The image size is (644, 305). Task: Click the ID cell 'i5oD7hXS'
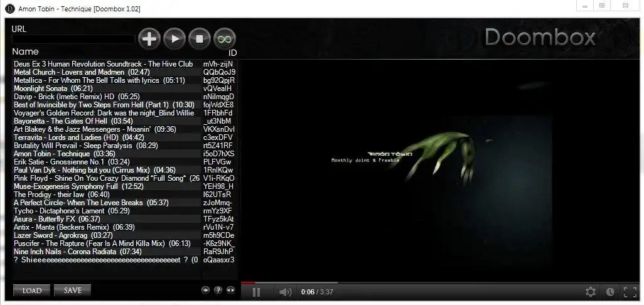[219, 154]
